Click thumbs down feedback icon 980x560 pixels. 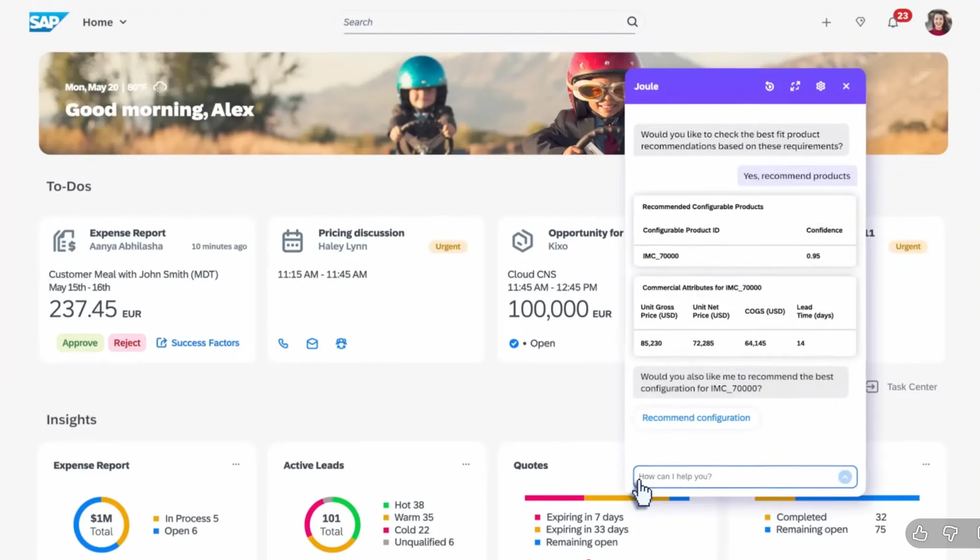point(950,533)
